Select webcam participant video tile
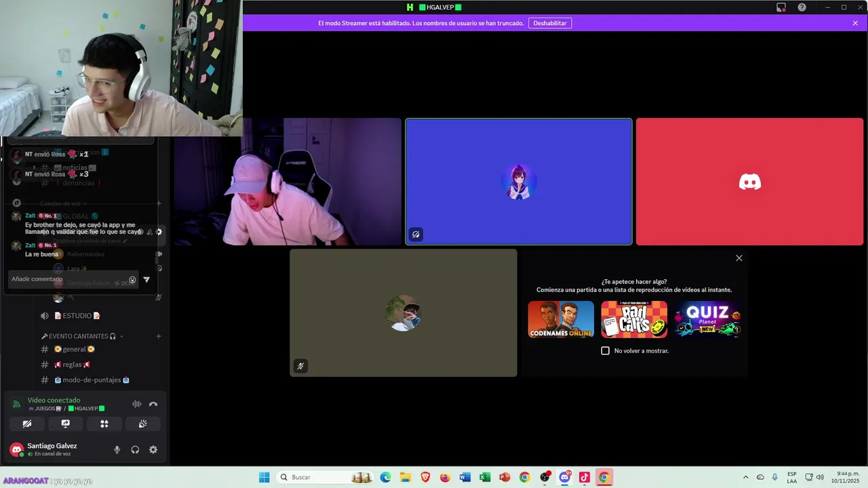Viewport: 868px width, 488px height. tap(288, 182)
